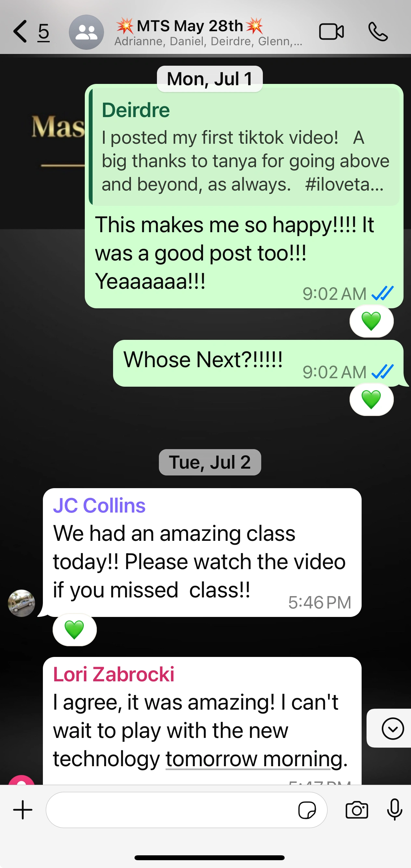View green heart reaction on 'Whose Next?!!!!!'
411x868 pixels.
tap(371, 399)
